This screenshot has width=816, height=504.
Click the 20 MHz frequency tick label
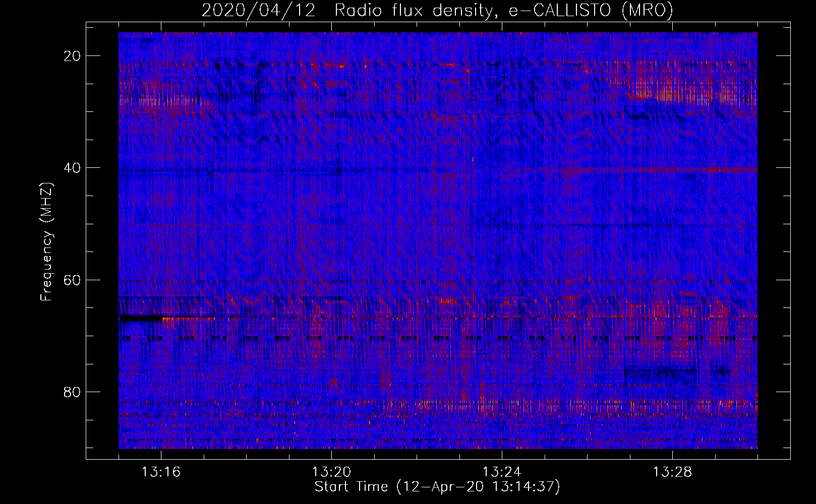click(x=73, y=55)
